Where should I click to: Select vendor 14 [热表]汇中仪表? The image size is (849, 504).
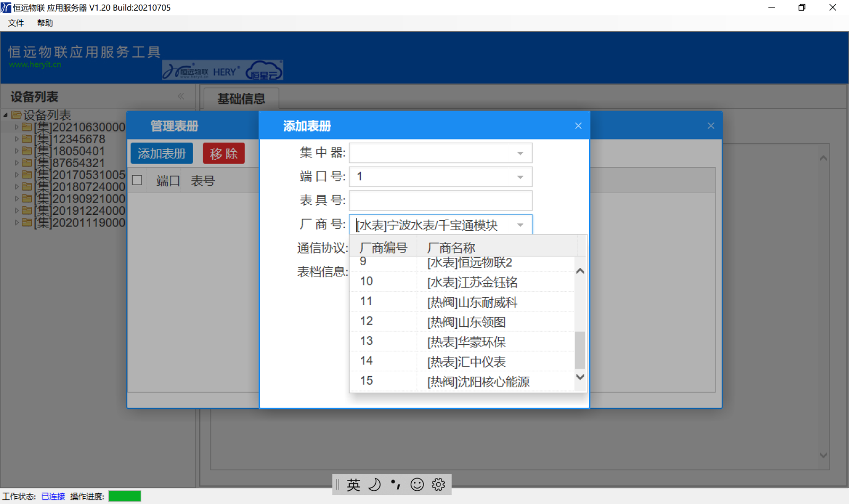coord(462,361)
